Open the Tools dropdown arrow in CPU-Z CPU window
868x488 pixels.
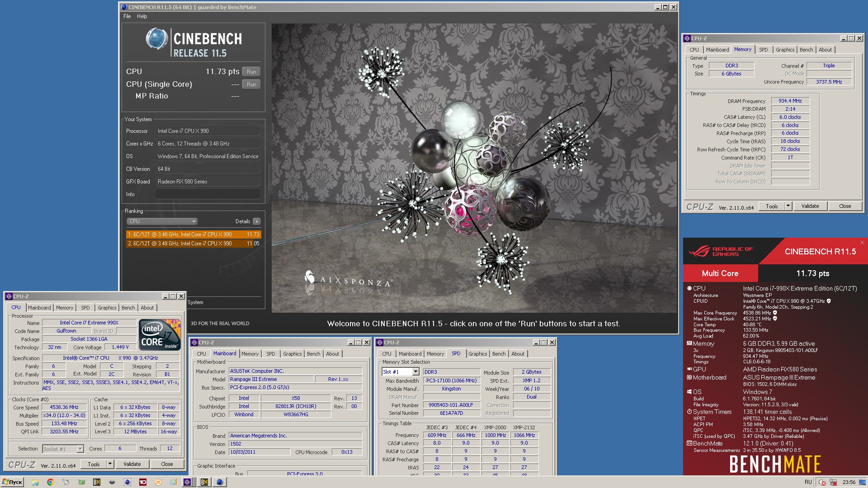pos(110,464)
